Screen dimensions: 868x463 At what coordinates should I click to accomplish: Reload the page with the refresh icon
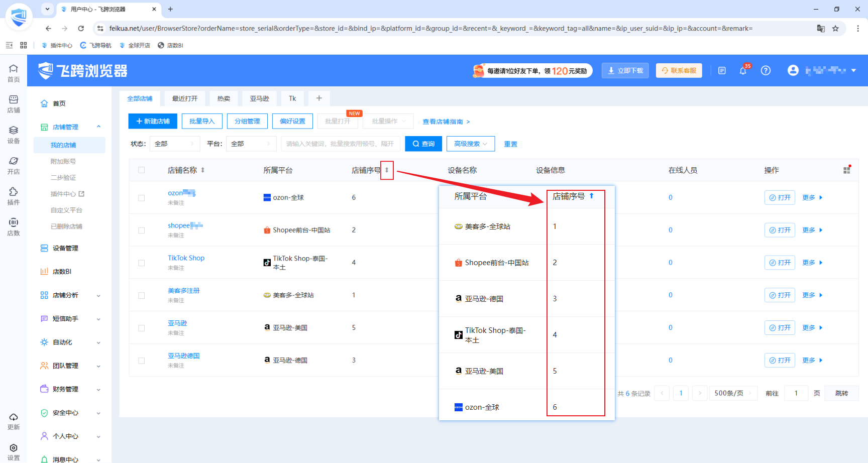81,29
